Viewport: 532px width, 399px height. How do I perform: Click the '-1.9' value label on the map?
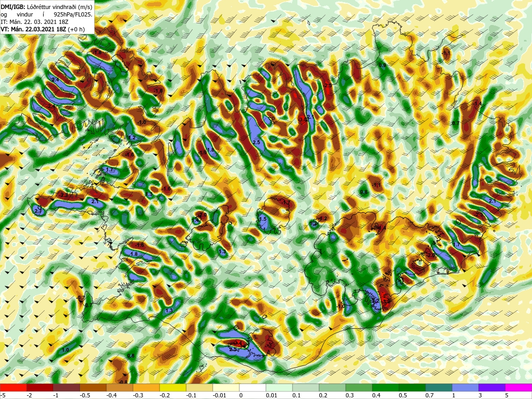(x=203, y=153)
